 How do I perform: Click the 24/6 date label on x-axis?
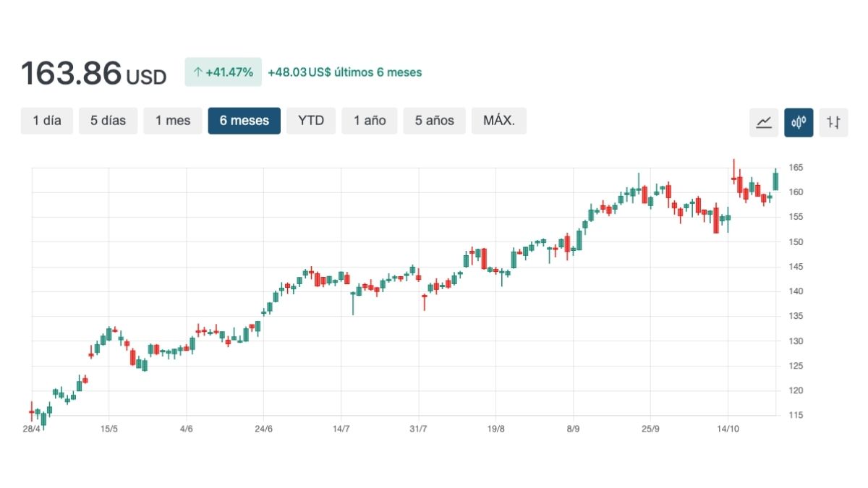click(264, 429)
